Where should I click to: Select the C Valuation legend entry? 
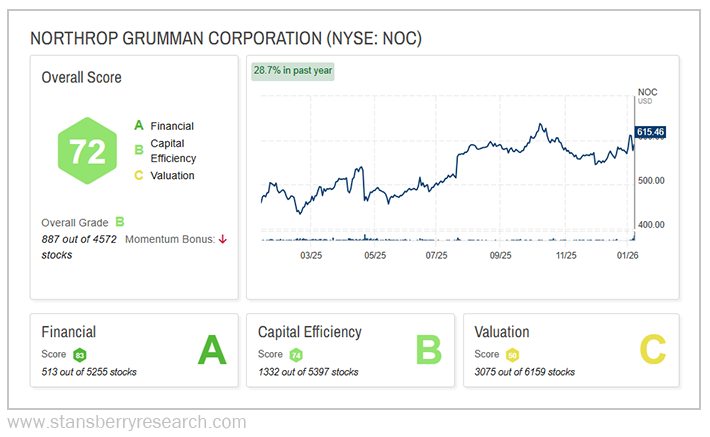tap(164, 175)
